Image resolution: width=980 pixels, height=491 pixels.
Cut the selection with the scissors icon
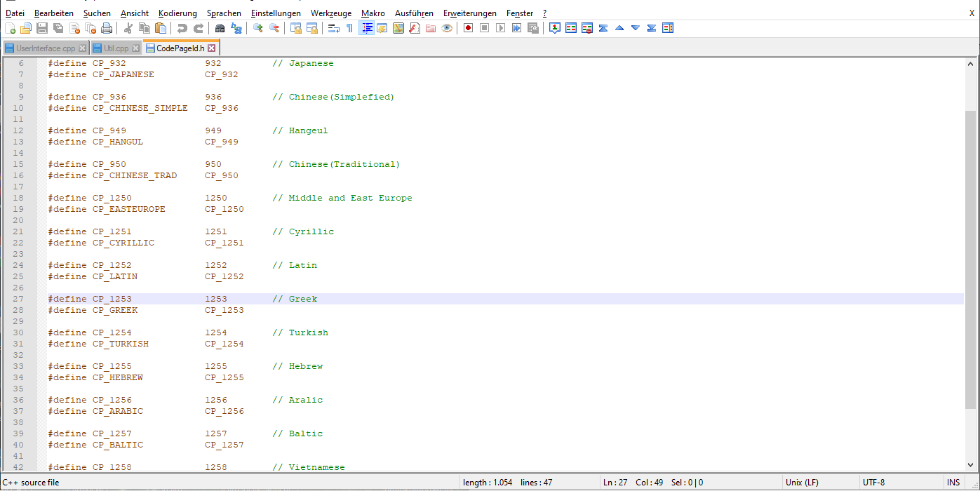tap(128, 28)
